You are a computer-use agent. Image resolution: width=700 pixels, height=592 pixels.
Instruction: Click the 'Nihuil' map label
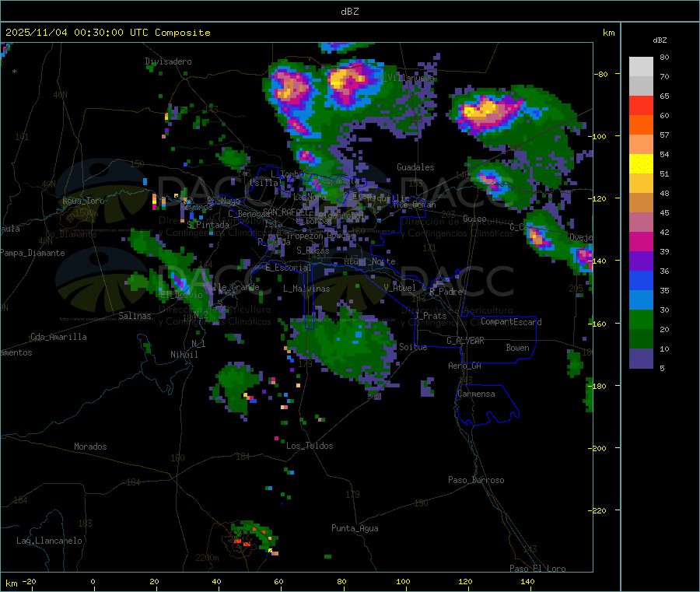point(184,355)
